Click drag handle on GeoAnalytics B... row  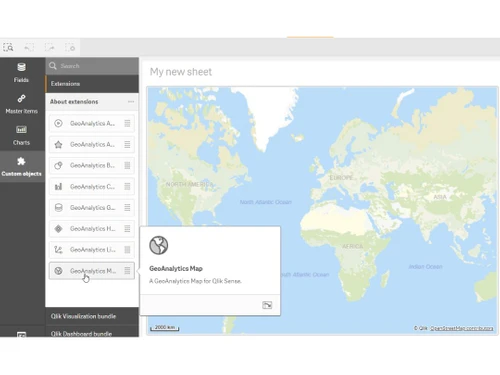127,165
